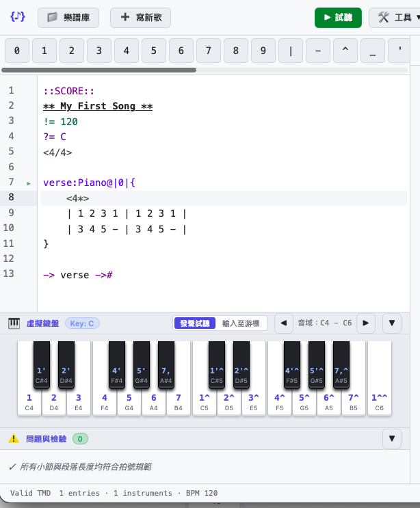Image resolution: width=420 pixels, height=508 pixels.
Task: Play preview with the 試聽 button
Action: coord(338,18)
